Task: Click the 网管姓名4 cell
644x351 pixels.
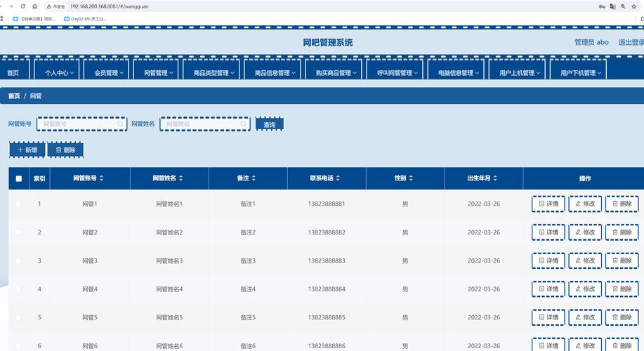Action: (x=169, y=289)
